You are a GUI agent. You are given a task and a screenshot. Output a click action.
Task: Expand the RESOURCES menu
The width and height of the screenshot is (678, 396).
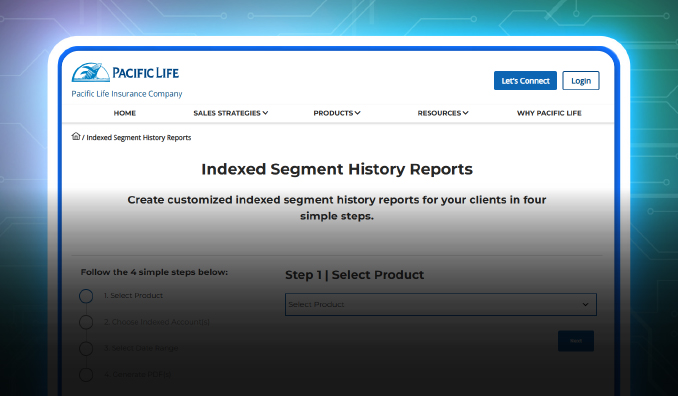[443, 113]
